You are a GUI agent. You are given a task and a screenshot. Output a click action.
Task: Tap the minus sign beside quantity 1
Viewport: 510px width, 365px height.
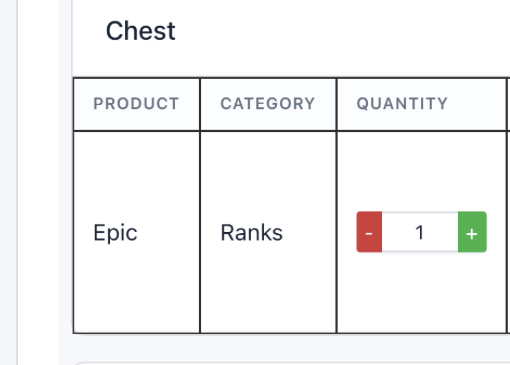[x=369, y=232]
